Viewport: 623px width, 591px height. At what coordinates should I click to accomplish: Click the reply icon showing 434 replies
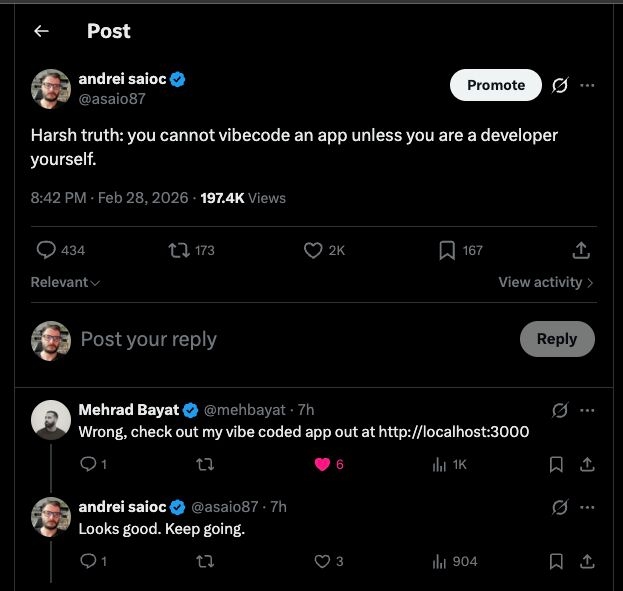(46, 250)
